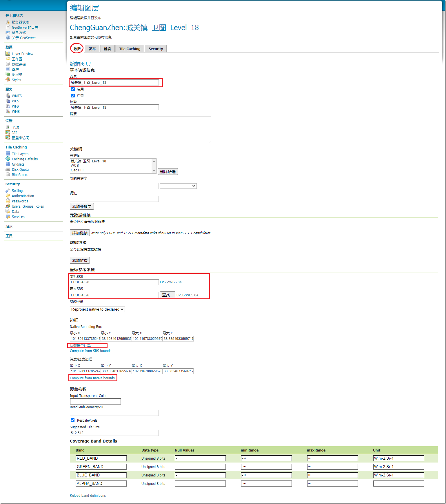This screenshot has height=504, width=446.
Task: Click the JAI settings icon
Action: coord(8,133)
